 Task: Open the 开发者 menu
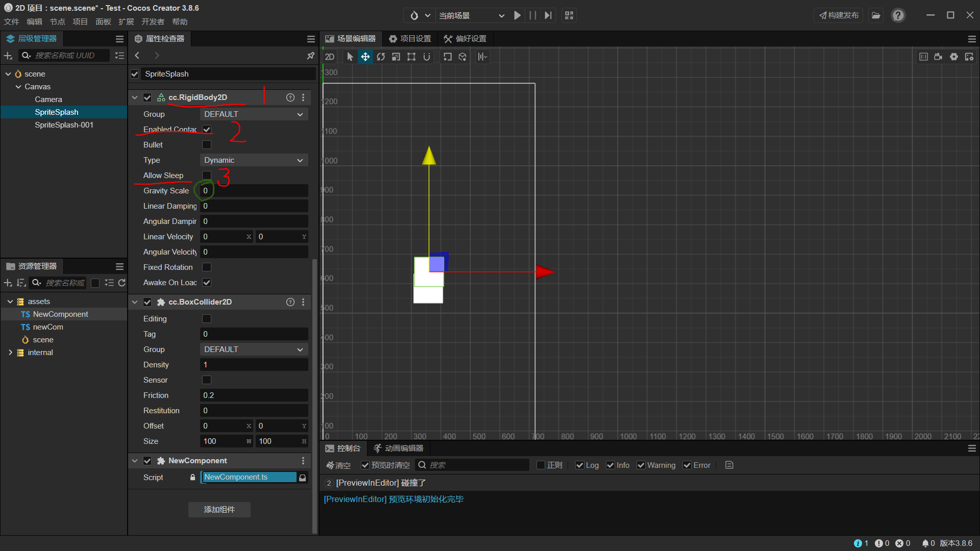tap(153, 21)
